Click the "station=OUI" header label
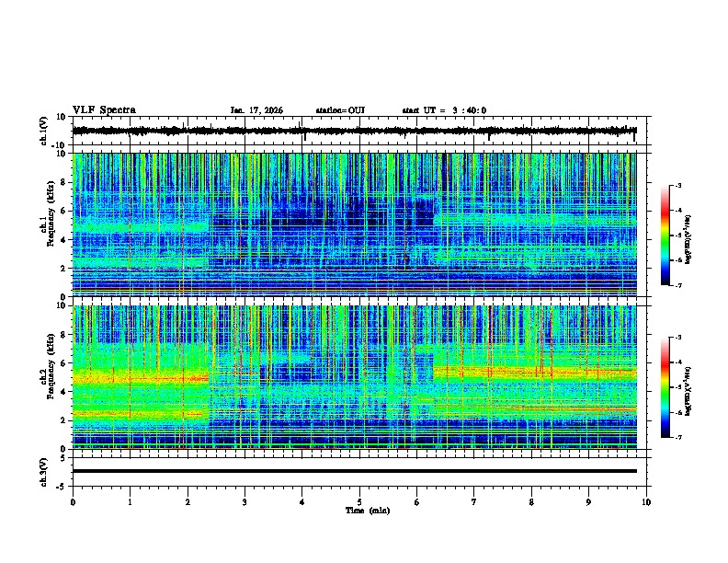Image resolution: width=728 pixels, height=563 pixels. click(x=340, y=110)
